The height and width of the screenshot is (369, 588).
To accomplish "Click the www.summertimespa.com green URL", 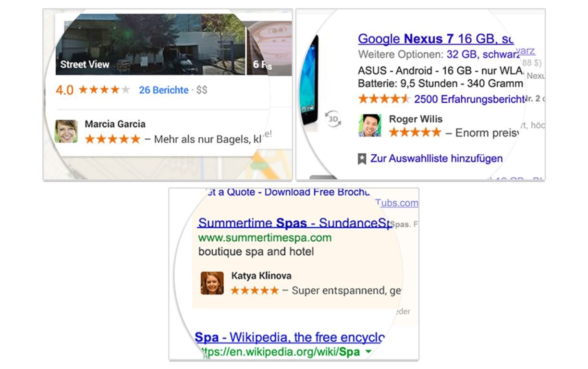I will point(265,237).
